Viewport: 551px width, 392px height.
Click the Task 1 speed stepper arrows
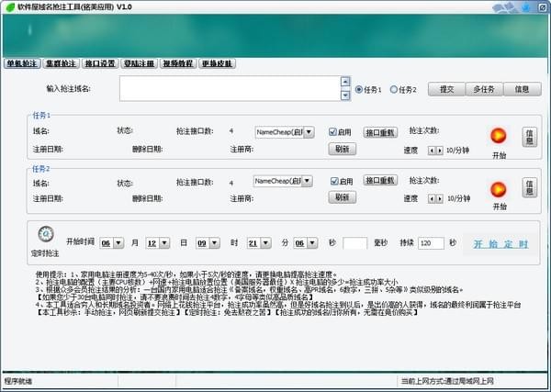(435, 150)
